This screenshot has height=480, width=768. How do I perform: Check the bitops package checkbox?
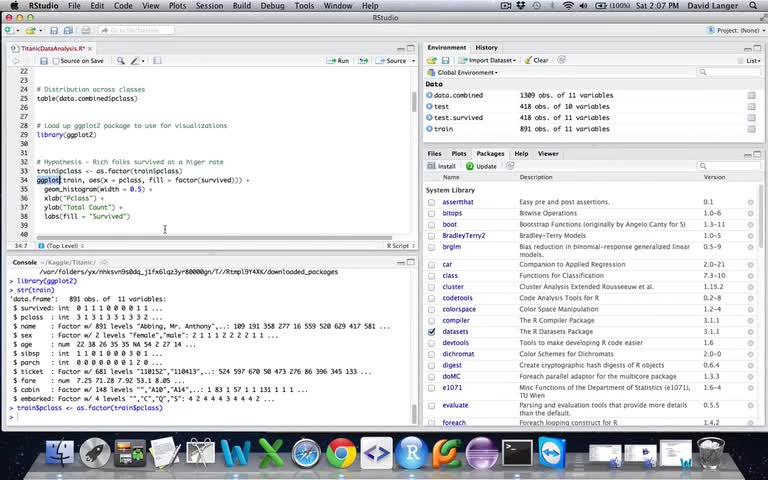coord(431,214)
